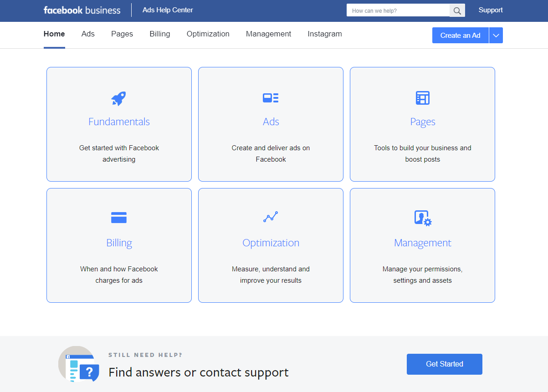Screen dimensions: 548x392
Task: Click the Fundamentals rocket icon
Action: click(x=118, y=98)
